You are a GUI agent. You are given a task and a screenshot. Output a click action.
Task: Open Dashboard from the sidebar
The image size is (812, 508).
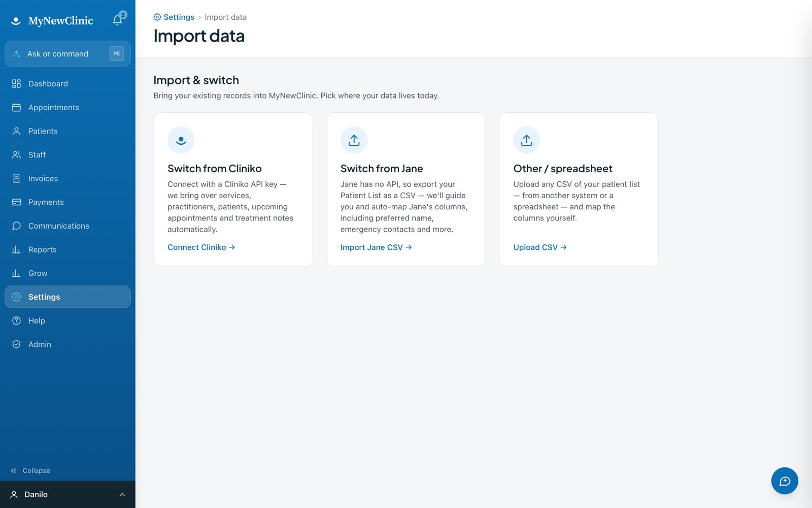[x=67, y=84]
